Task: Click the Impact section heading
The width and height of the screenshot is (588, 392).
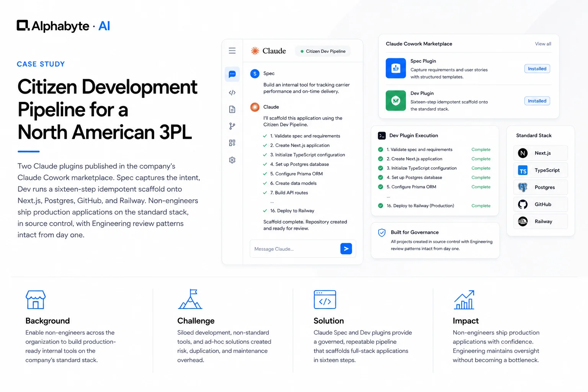Action: click(465, 321)
